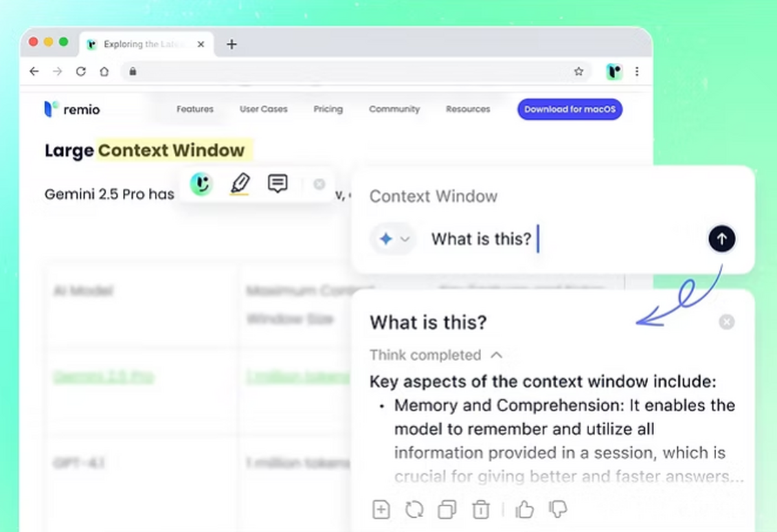This screenshot has height=532, width=777.
Task: Give the answer a thumbs down
Action: coord(557,510)
